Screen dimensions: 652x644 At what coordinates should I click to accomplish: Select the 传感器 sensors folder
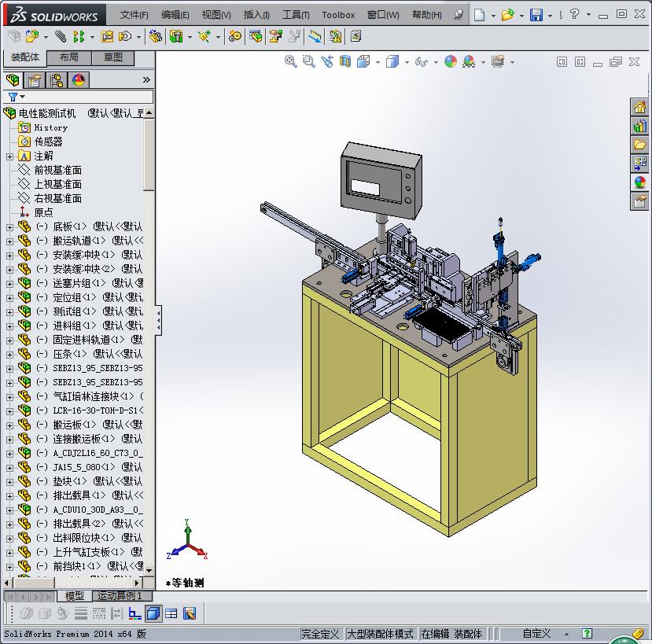48,142
